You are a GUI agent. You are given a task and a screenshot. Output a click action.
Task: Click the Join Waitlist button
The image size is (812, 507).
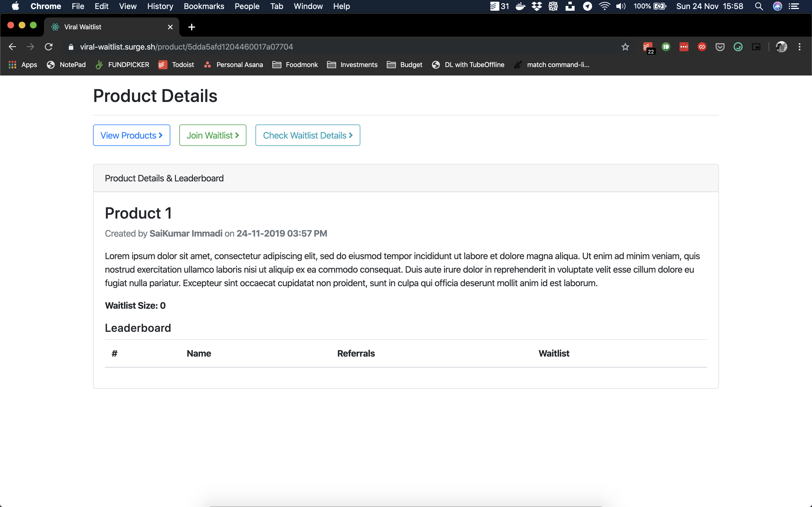pyautogui.click(x=213, y=135)
